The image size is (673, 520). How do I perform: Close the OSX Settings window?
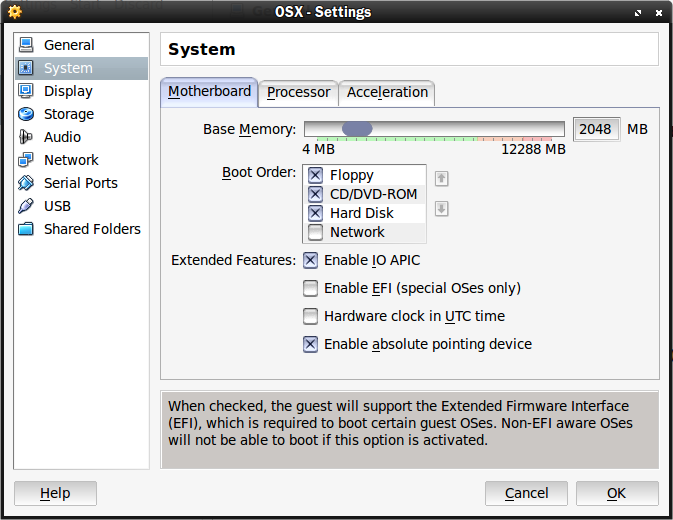click(x=659, y=13)
